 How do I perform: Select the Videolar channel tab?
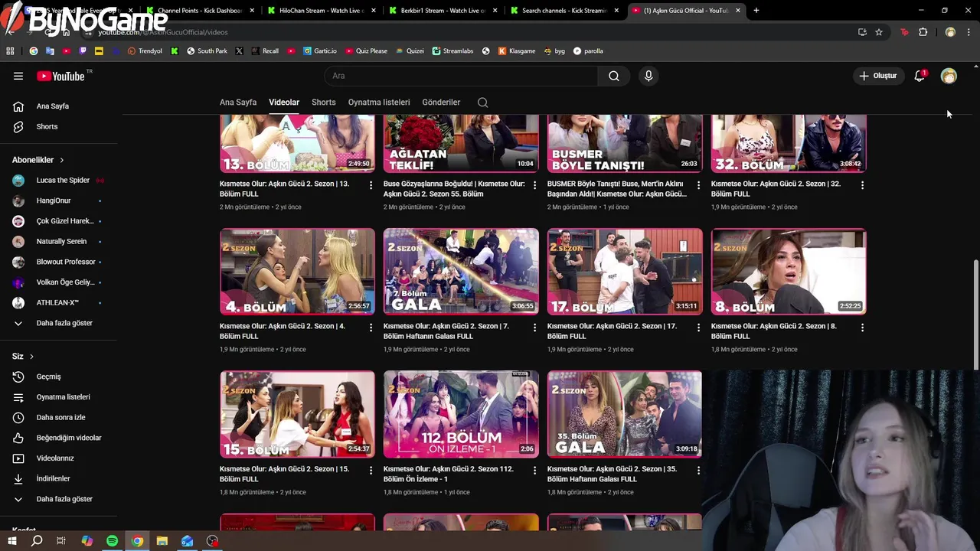pyautogui.click(x=284, y=103)
